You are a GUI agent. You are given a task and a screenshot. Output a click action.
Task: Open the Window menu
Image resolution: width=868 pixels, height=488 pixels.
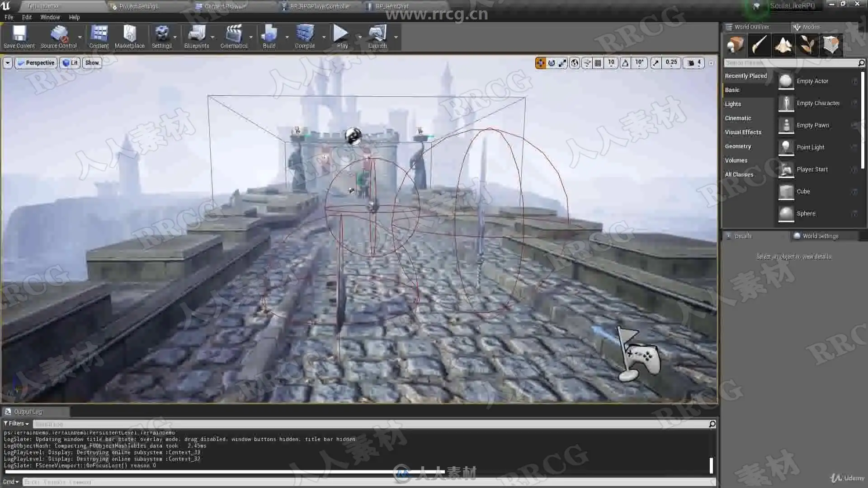[50, 17]
